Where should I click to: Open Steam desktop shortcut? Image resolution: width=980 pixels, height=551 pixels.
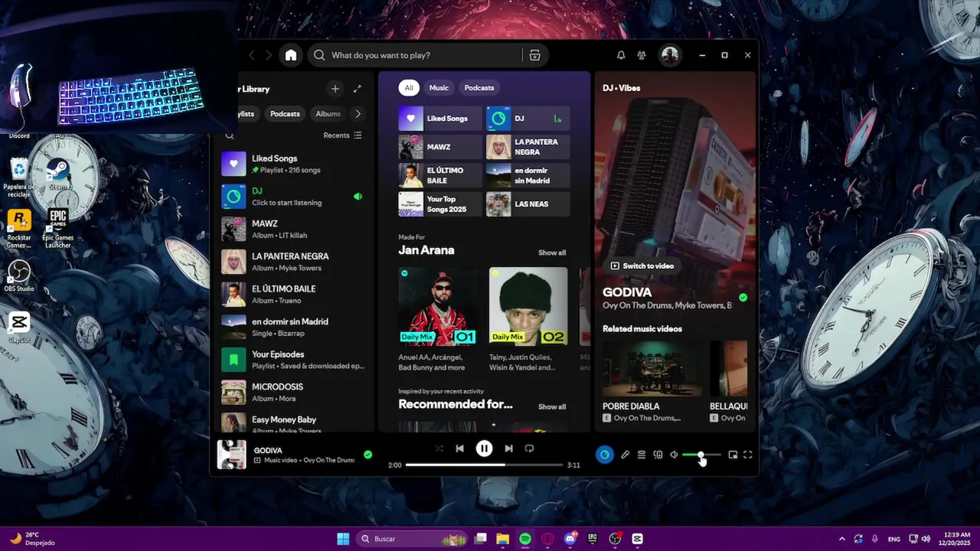tap(59, 172)
